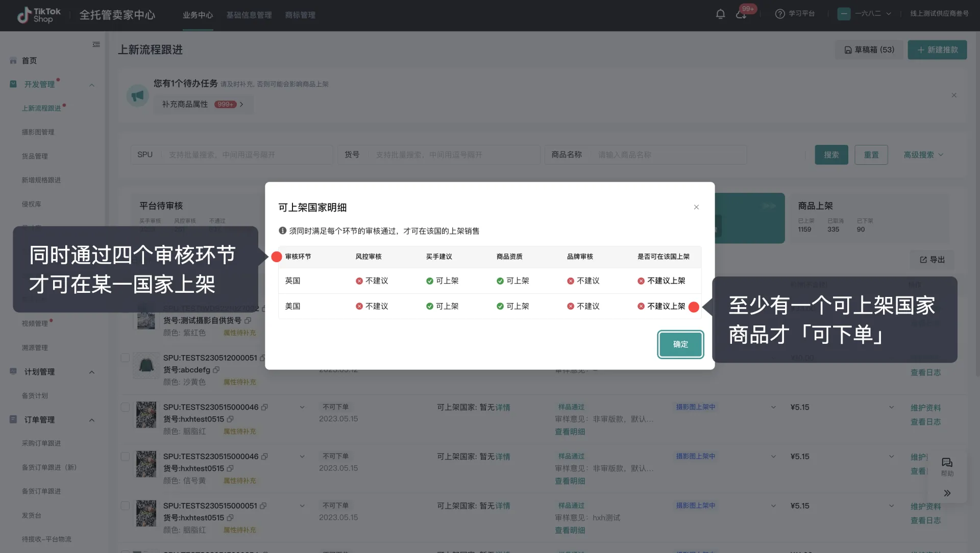Open 溯源管理 in sidebar
This screenshot has height=553, width=980.
pos(35,348)
